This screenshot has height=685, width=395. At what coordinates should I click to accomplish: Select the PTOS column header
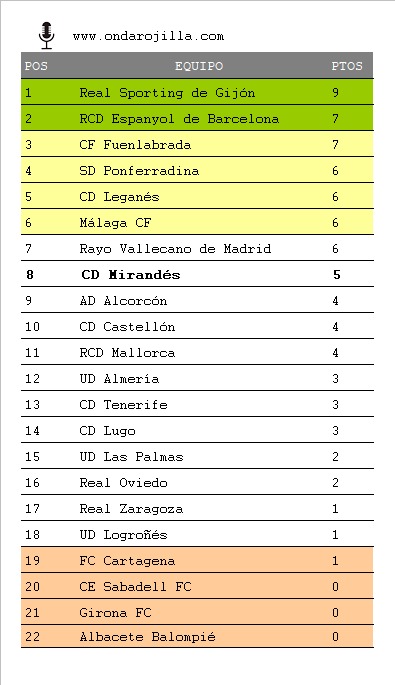point(347,66)
